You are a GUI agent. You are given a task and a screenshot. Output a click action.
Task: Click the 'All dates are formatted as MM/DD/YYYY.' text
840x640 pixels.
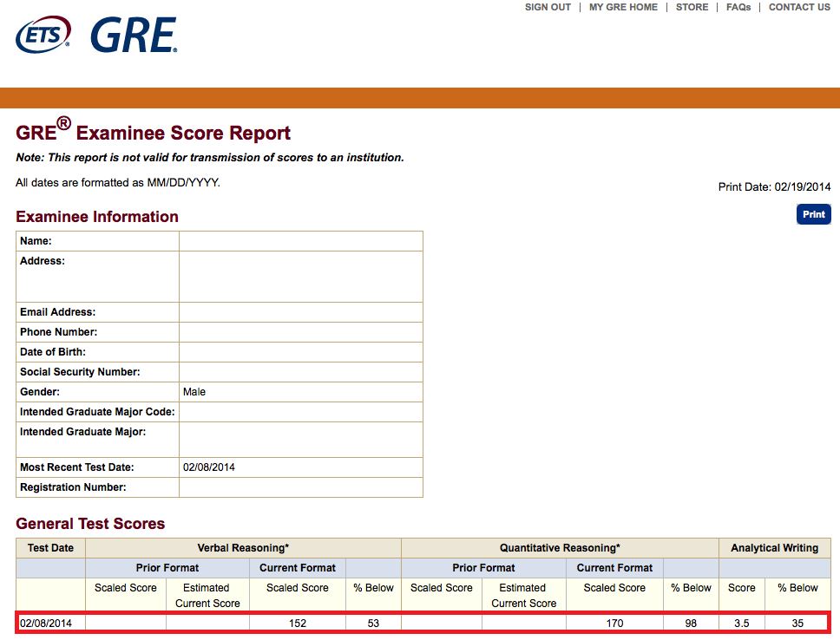118,183
